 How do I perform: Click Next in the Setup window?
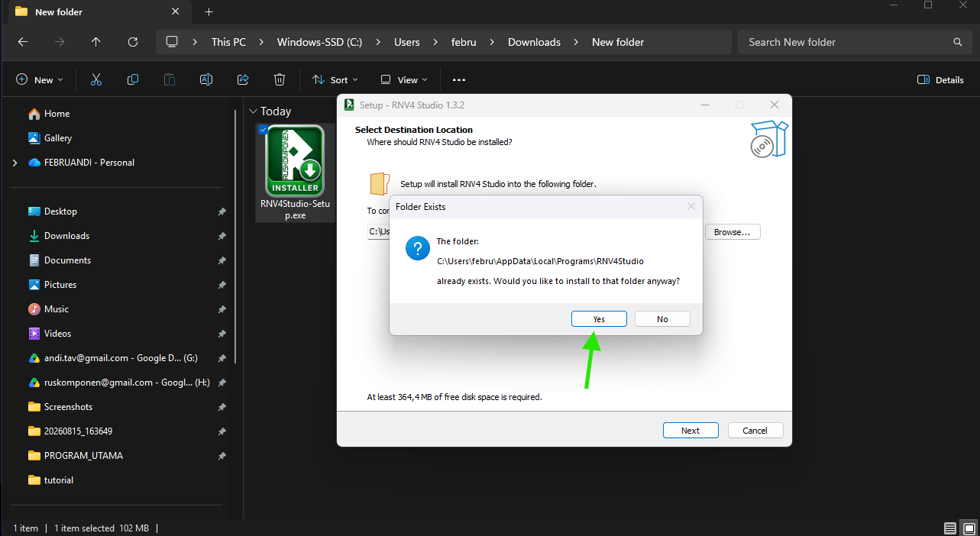pyautogui.click(x=691, y=431)
